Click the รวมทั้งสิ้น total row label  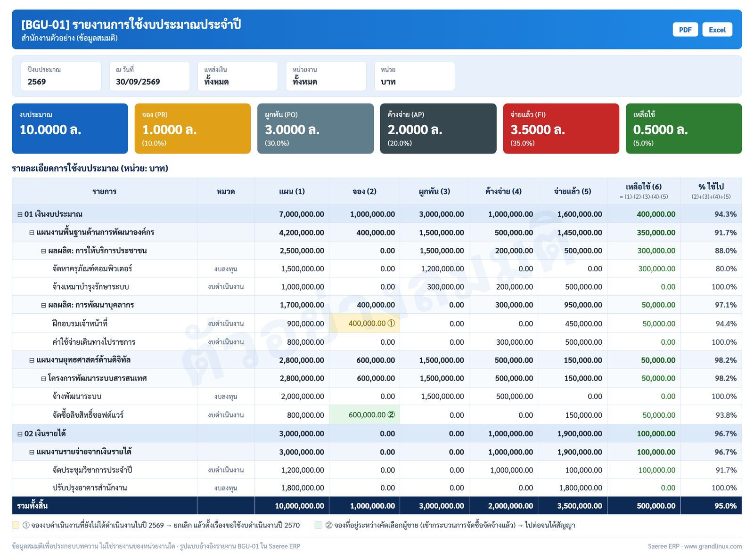[x=32, y=506]
